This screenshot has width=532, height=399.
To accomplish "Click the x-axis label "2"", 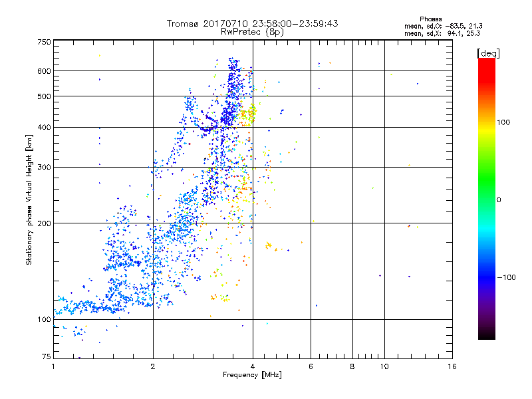I will click(x=153, y=366).
